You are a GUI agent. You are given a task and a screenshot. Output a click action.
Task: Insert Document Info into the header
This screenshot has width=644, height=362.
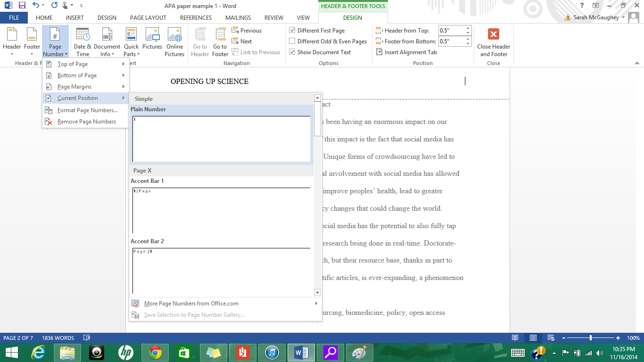pos(107,41)
